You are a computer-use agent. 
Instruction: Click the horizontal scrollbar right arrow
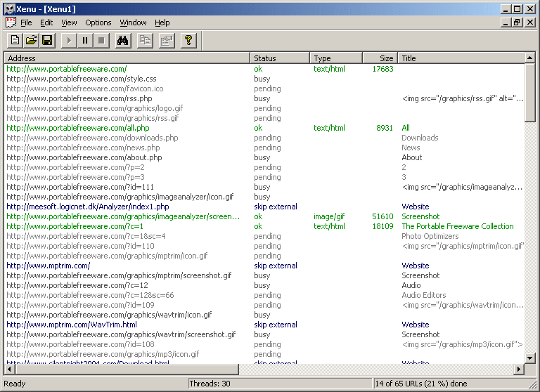point(519,370)
